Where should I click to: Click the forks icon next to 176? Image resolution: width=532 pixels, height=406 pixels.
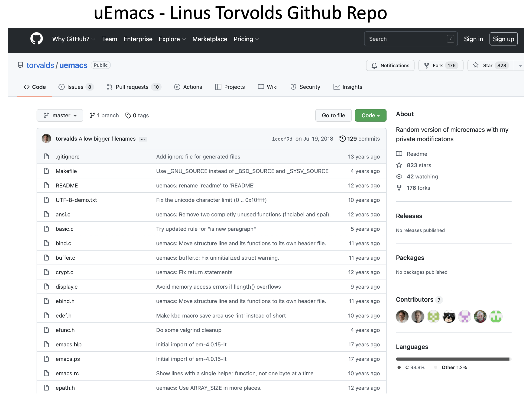399,188
